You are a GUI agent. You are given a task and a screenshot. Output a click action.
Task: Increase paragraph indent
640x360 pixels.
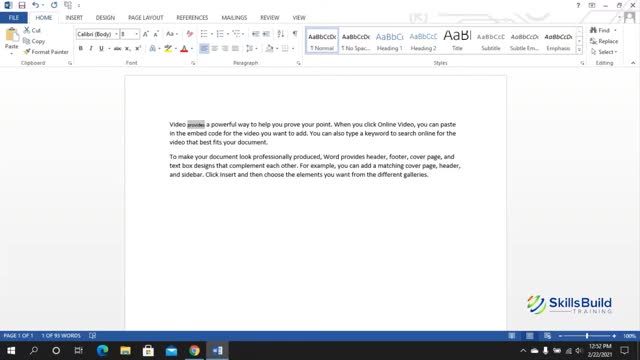click(266, 34)
